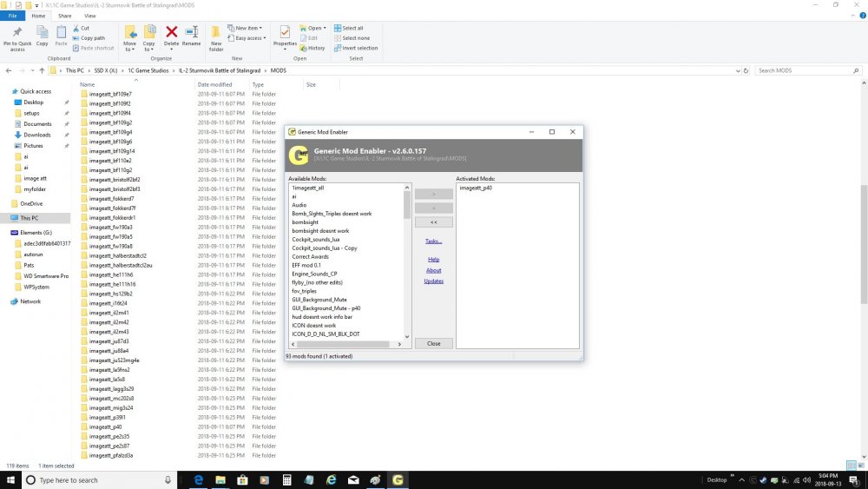Open Calculator from the taskbar
Screen dimensions: 868x489
(x=287, y=479)
